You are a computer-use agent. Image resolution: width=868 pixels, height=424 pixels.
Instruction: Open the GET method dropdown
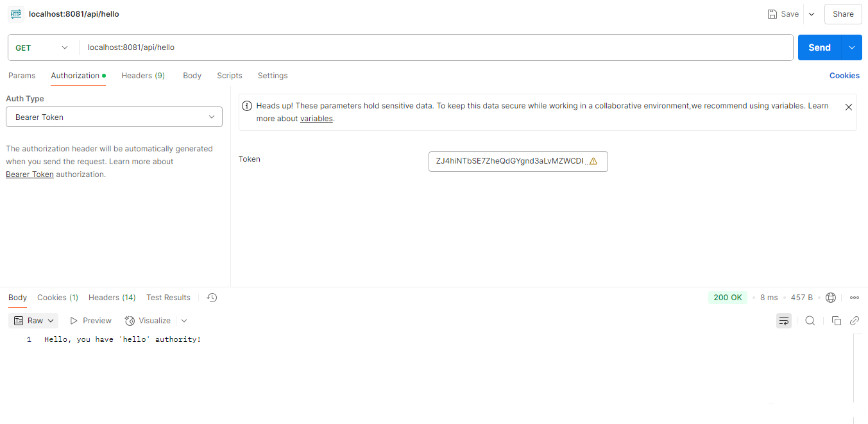[42, 47]
